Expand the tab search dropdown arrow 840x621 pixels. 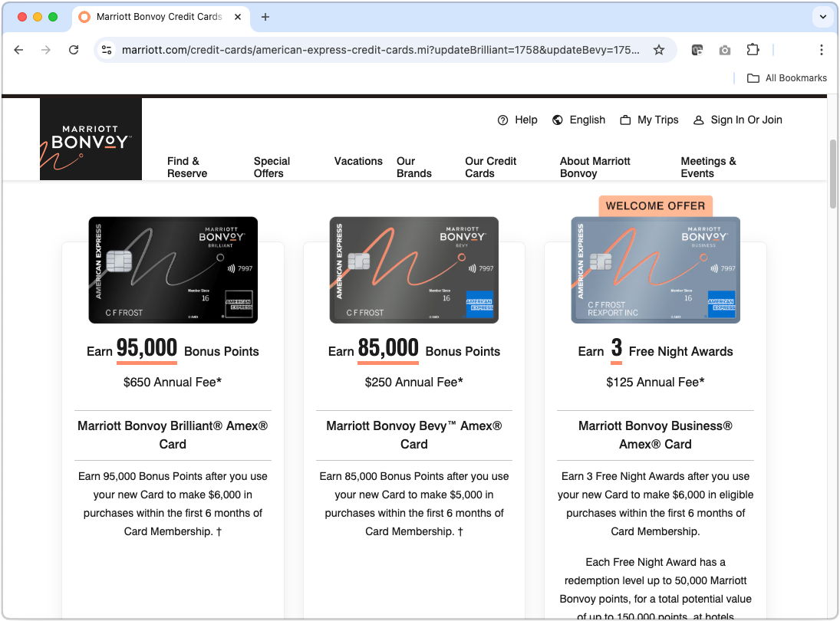pyautogui.click(x=823, y=17)
